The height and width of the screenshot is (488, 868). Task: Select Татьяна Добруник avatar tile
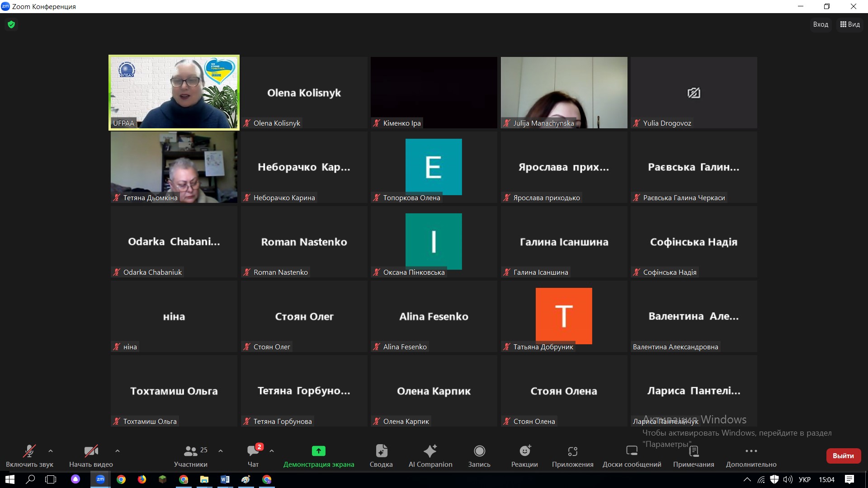click(x=564, y=316)
